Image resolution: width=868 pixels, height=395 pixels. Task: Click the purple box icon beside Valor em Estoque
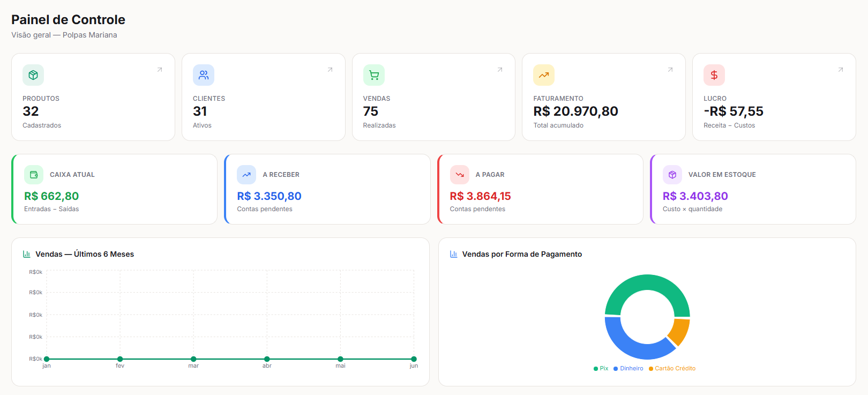click(x=672, y=175)
